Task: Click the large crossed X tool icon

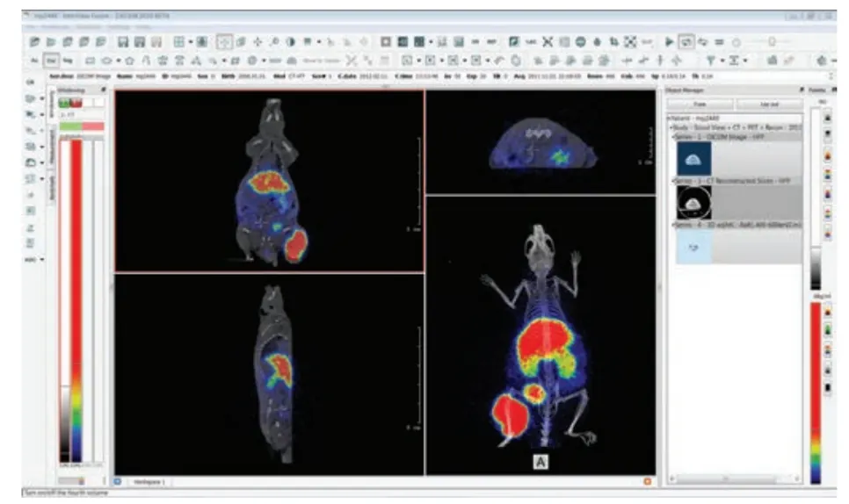Action: pos(548,41)
